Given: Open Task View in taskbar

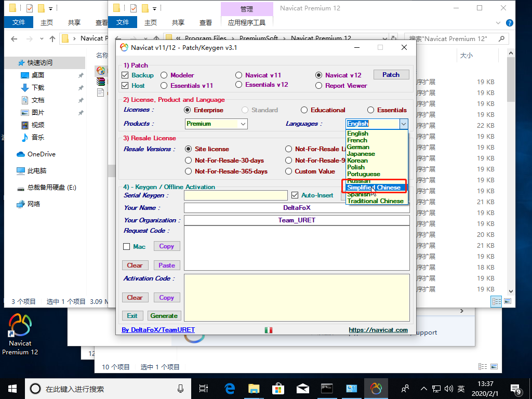Looking at the screenshot, I should coord(204,389).
